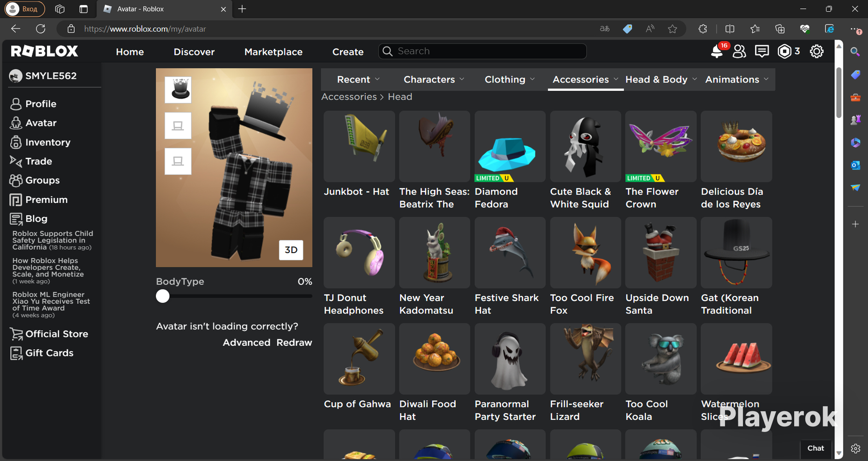The image size is (868, 461).
Task: Add this page to favorites (star icon)
Action: tap(672, 29)
